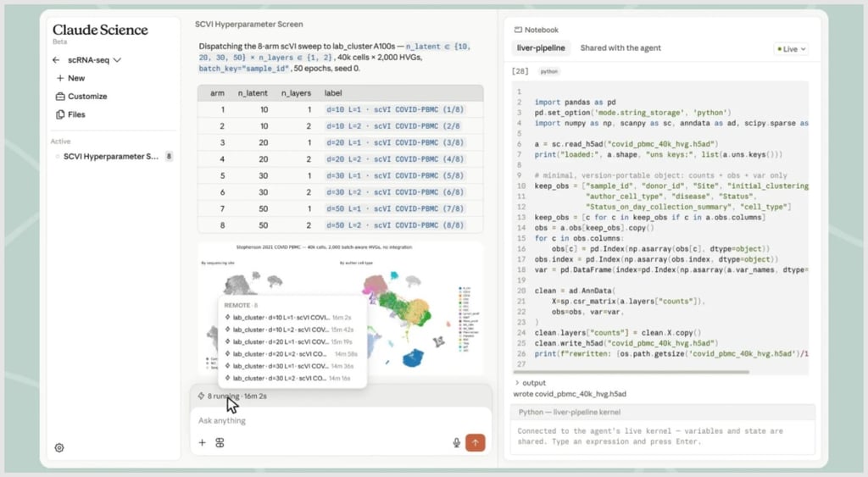The image size is (868, 477).
Task: Click the badge showing 8 on the session
Action: click(169, 157)
